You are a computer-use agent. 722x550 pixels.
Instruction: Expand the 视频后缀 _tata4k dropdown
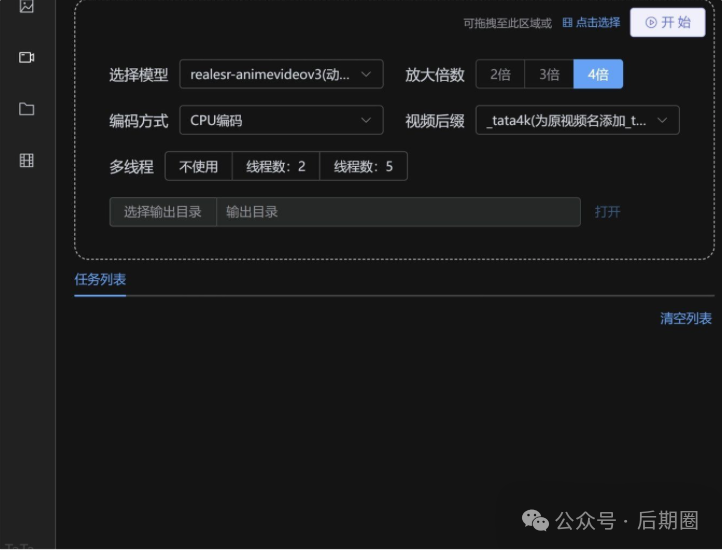[577, 120]
